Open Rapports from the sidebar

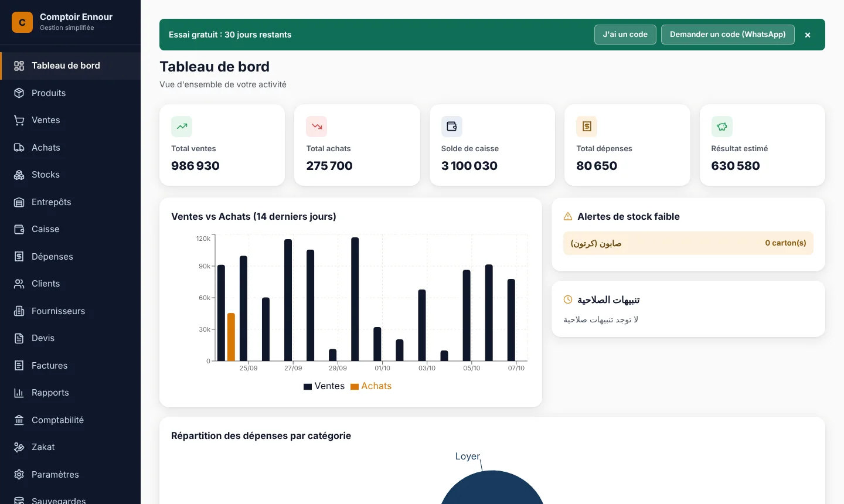pyautogui.click(x=70, y=393)
